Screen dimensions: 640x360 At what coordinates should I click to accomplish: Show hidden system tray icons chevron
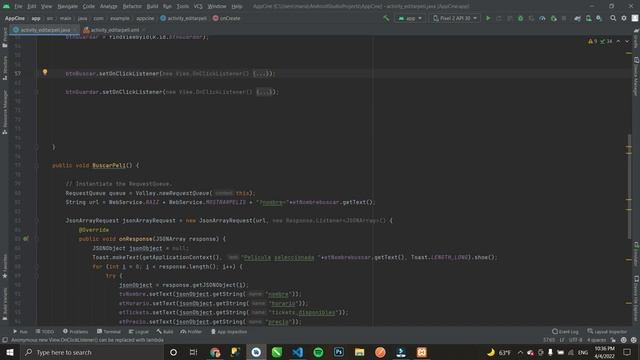[x=520, y=352]
